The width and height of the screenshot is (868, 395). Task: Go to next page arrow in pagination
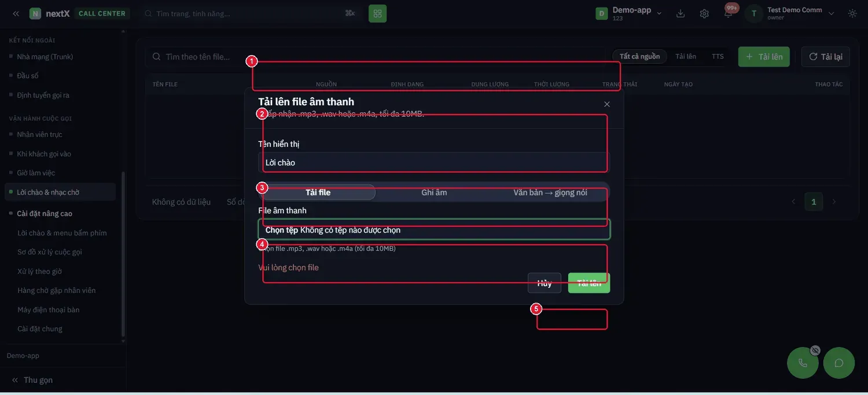(x=834, y=202)
